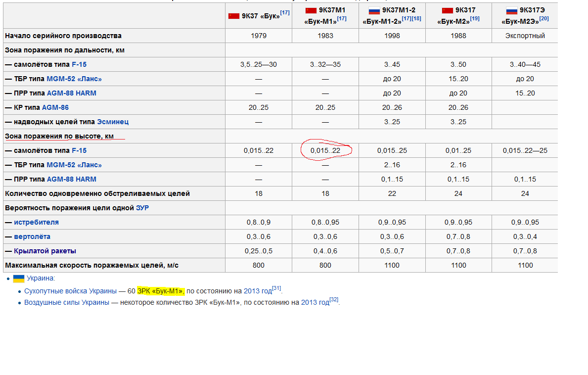588x375 pixels.
Task: Click the 1998 production year cell
Action: click(x=392, y=36)
